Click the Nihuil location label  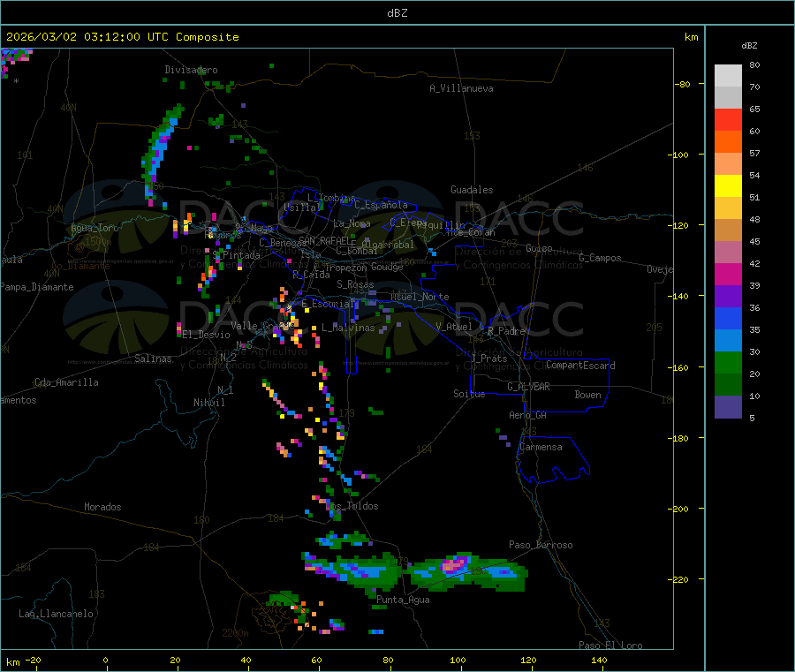208,403
